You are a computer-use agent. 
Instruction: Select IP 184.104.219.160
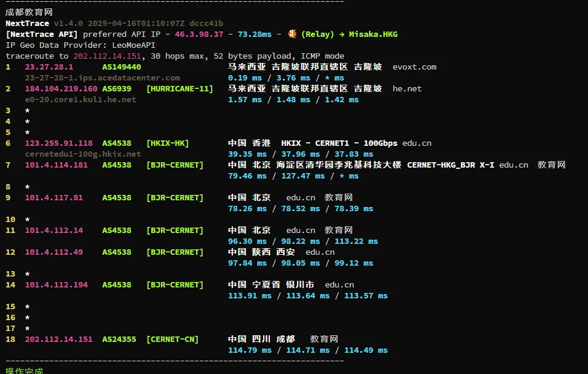[x=61, y=88]
